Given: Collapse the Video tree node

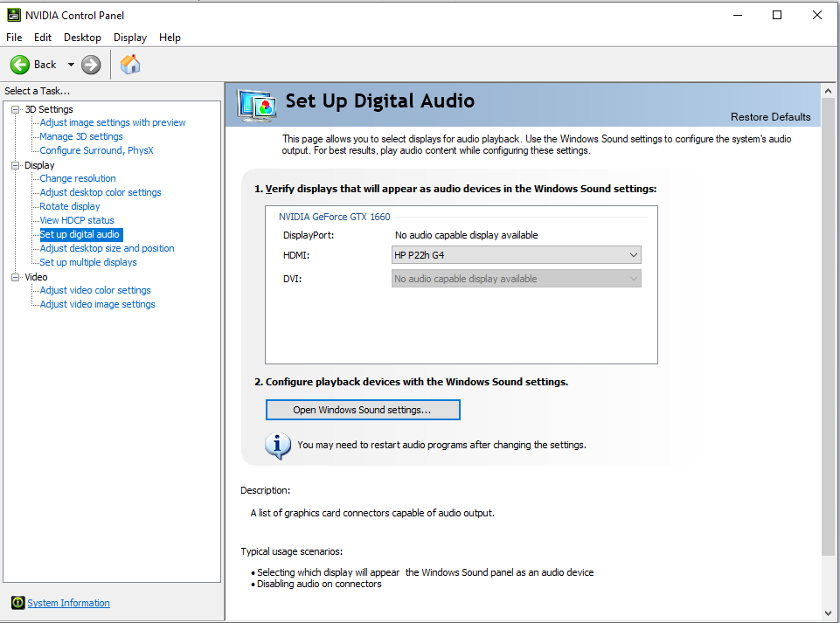Looking at the screenshot, I should point(15,277).
